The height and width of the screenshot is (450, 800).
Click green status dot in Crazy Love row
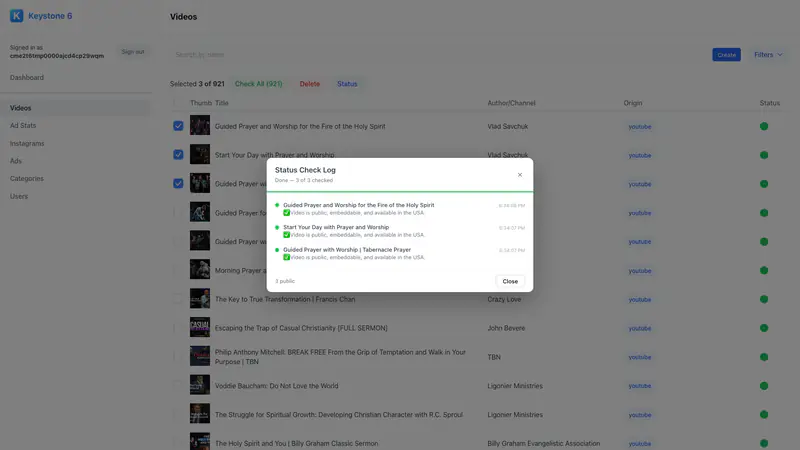[x=764, y=299]
